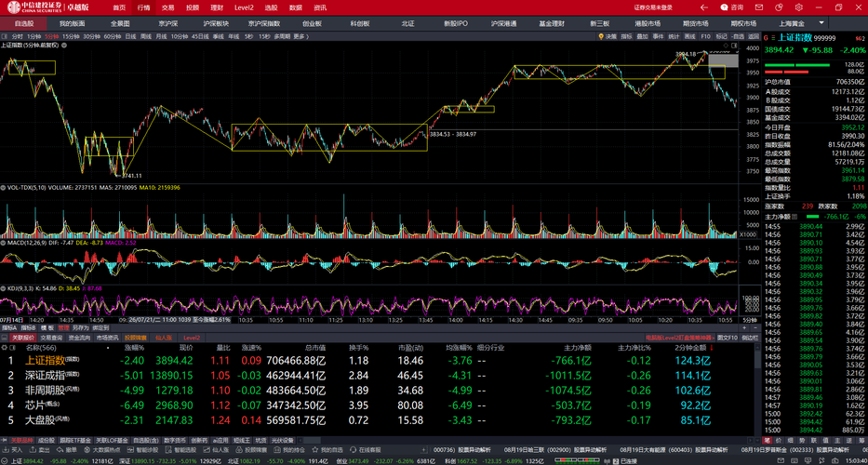Click the 卖出 sell shortcut
The width and height of the screenshot is (868, 465).
(x=40, y=450)
